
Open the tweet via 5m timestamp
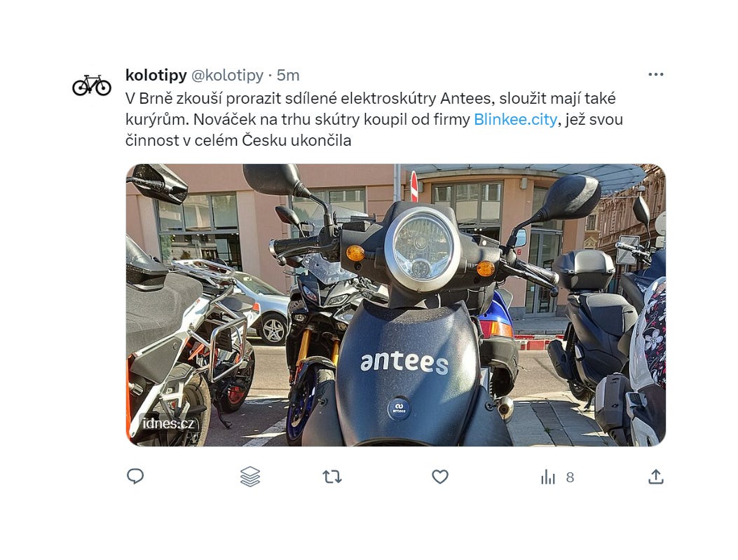(288, 75)
